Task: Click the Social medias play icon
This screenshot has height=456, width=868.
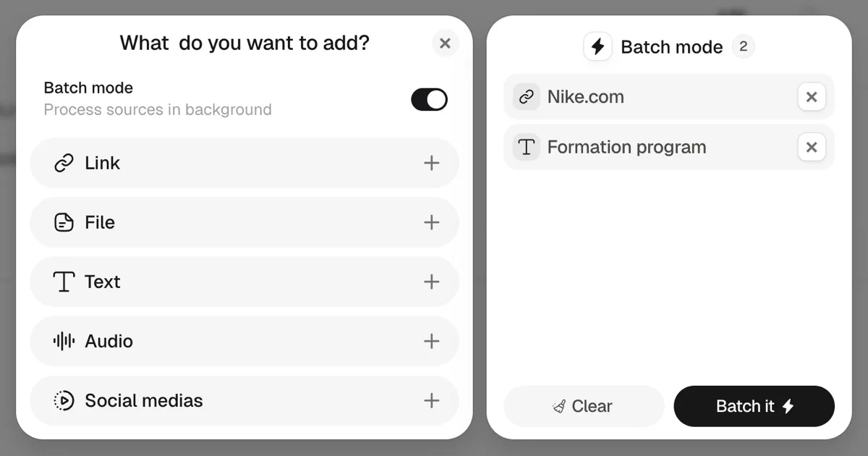Action: click(x=64, y=400)
